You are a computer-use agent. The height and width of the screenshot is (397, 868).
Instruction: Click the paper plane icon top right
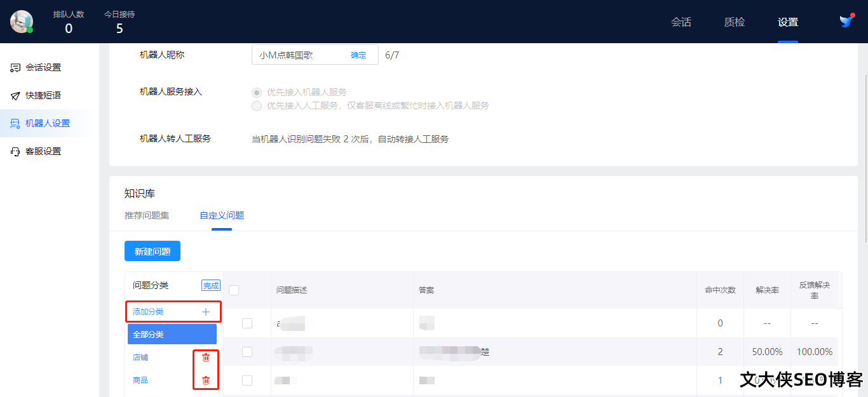point(846,21)
